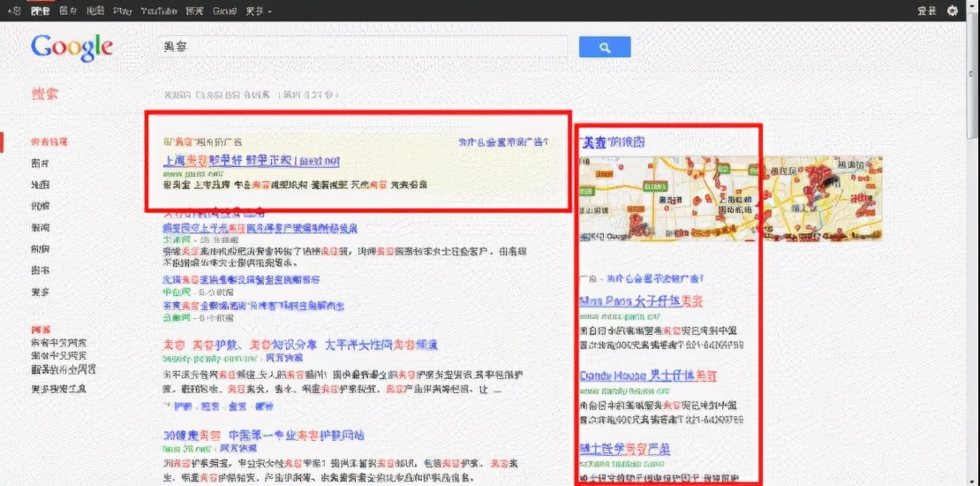Filter by 简体中文网页

[59, 355]
